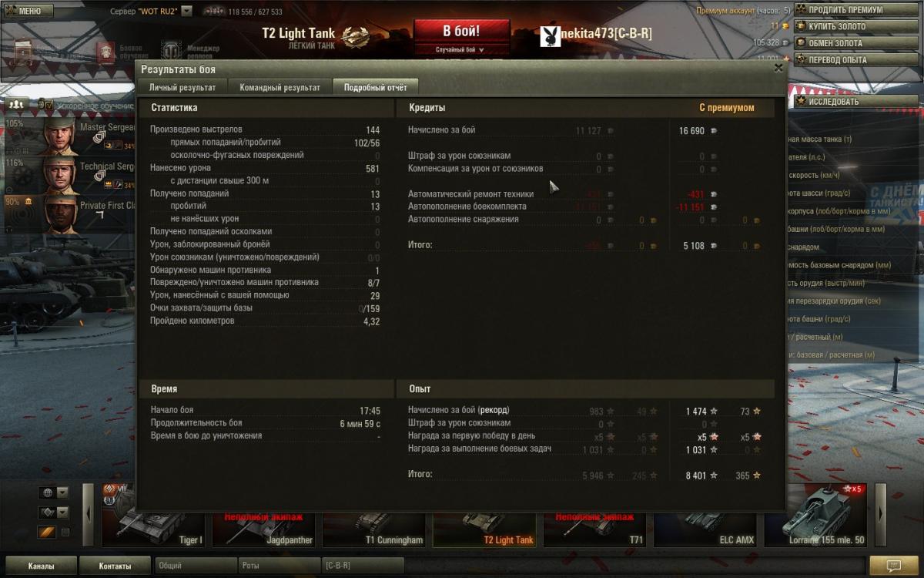Click the Боевое обучение red badge icon

[x=105, y=52]
